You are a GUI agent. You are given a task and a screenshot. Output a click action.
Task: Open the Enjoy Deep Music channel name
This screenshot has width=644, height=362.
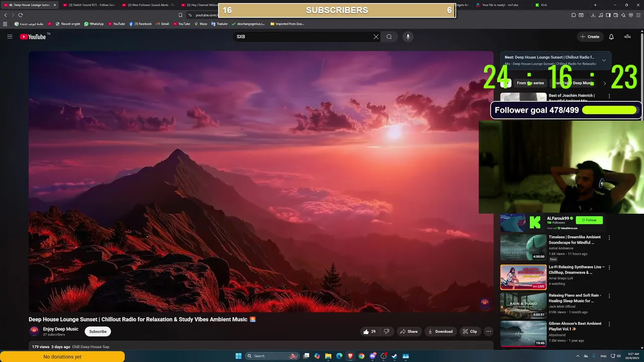pyautogui.click(x=60, y=329)
